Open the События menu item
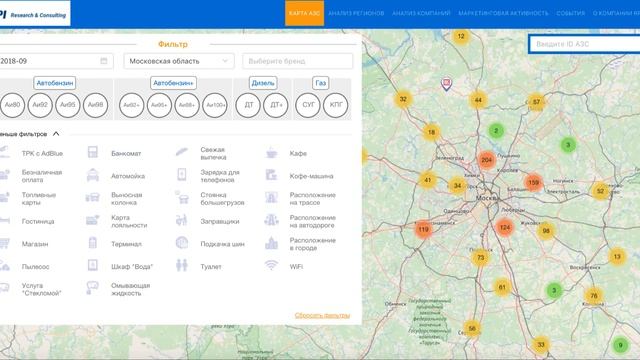Viewport: 640px width, 360px height. (x=571, y=13)
